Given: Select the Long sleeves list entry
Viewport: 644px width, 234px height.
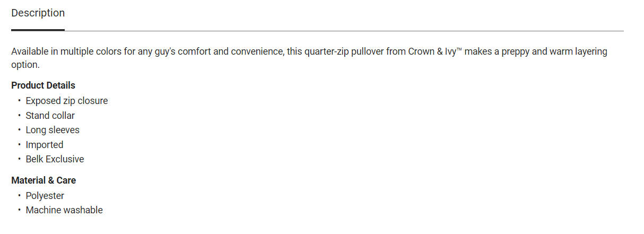Looking at the screenshot, I should [x=53, y=130].
